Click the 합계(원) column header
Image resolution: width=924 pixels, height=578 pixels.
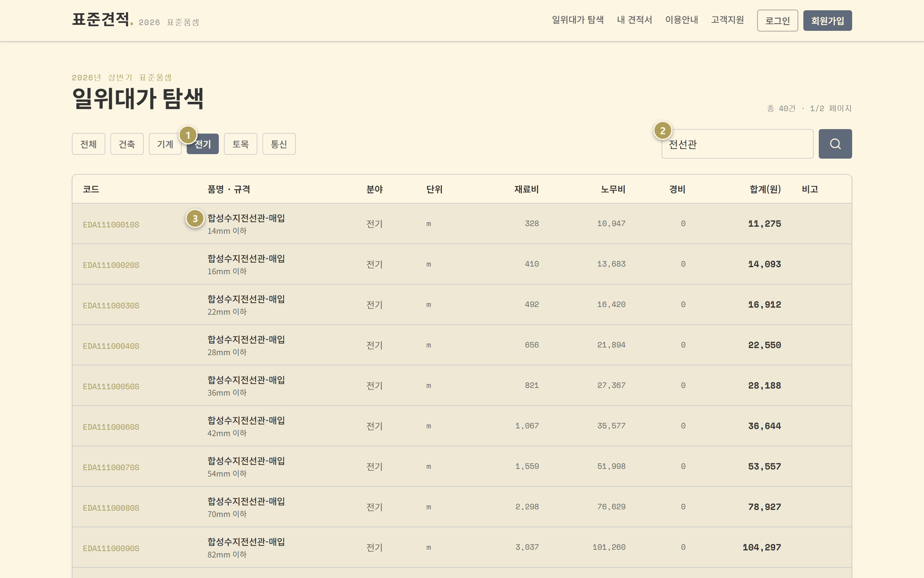765,189
